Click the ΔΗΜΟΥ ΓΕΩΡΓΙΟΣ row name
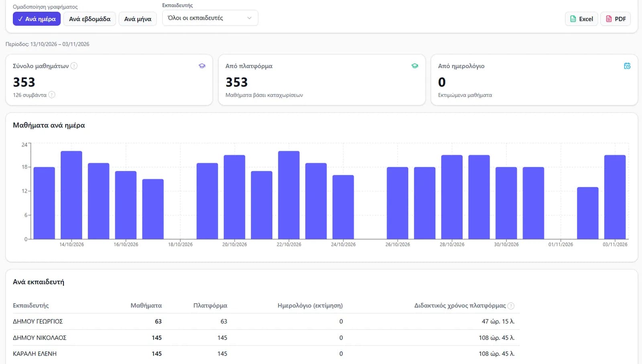The width and height of the screenshot is (642, 364). point(38,322)
